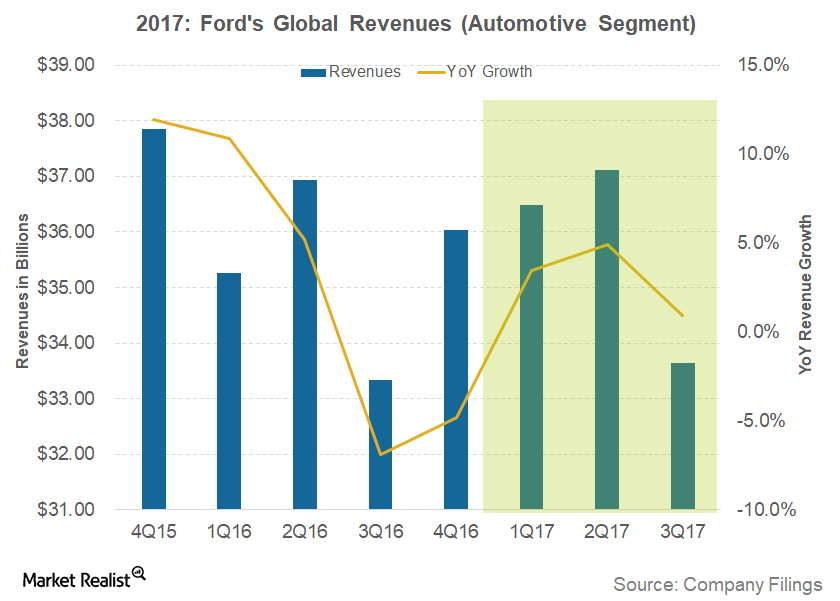
Task: Click the 15.0% right-axis label
Action: (764, 66)
